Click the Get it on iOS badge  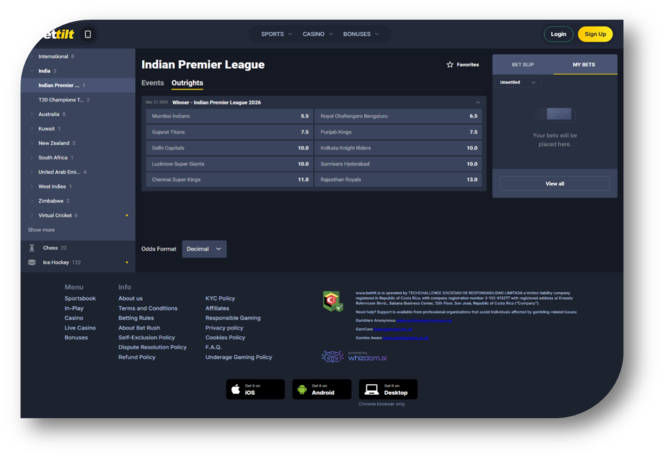coord(255,389)
